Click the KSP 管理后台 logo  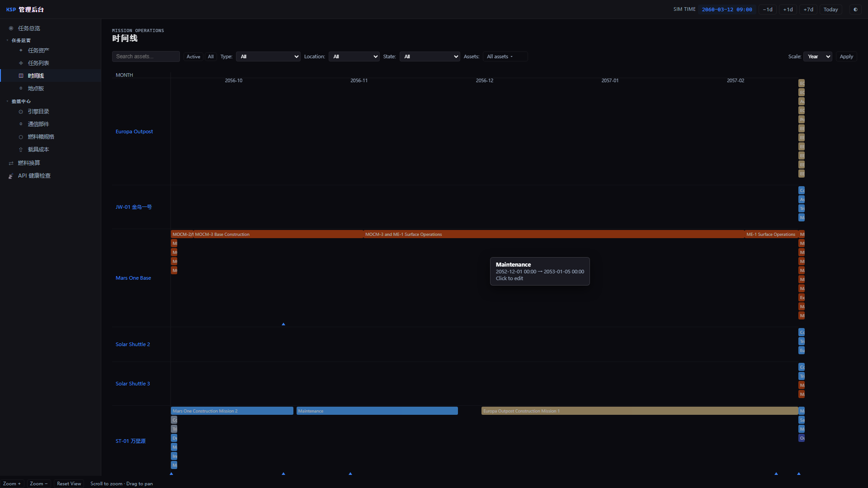[25, 9]
